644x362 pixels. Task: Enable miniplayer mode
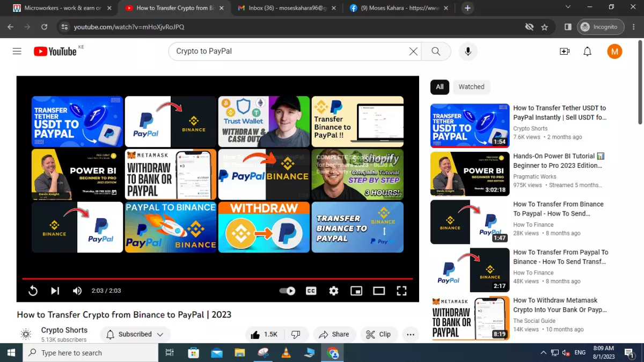pos(356,291)
